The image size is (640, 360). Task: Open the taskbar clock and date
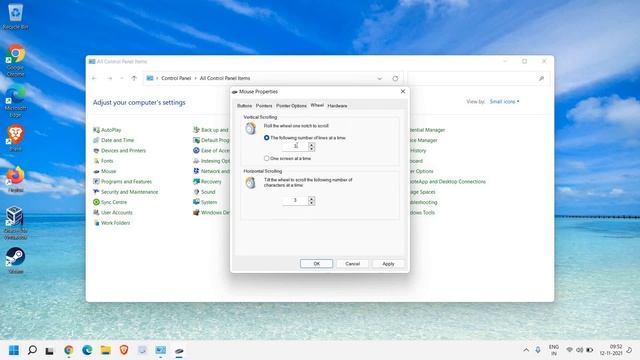tap(611, 350)
